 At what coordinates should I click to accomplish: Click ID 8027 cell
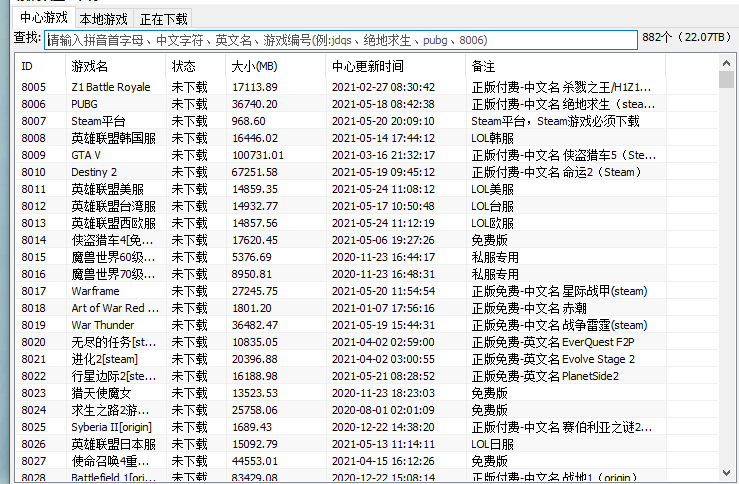(x=33, y=461)
